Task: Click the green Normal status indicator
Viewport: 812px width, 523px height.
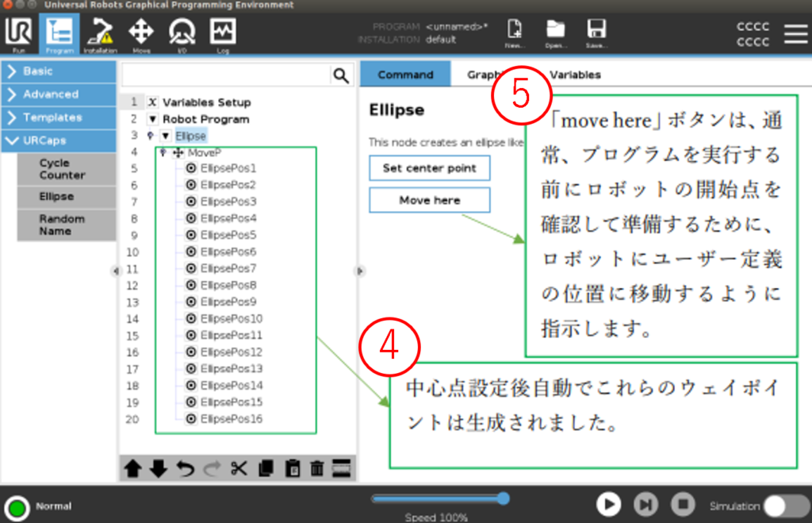Action: pyautogui.click(x=17, y=508)
